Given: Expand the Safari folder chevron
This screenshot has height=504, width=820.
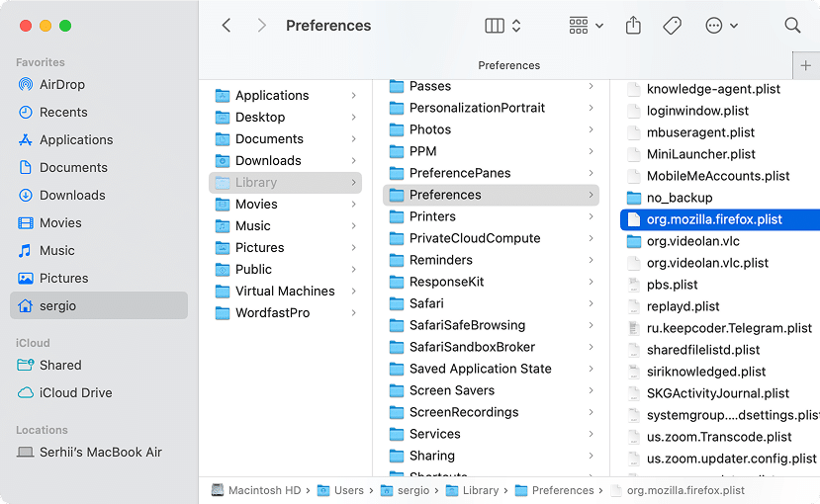Looking at the screenshot, I should point(591,303).
